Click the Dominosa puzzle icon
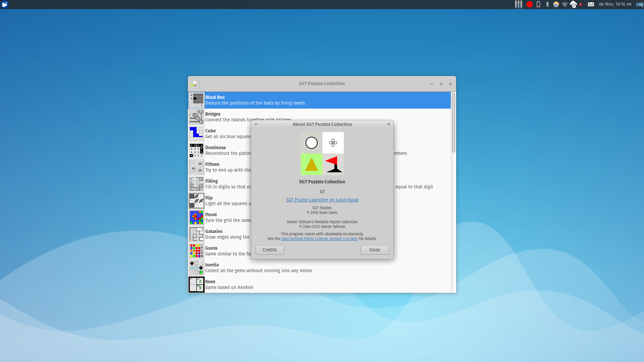Viewport: 644px width, 362px height. 197,150
